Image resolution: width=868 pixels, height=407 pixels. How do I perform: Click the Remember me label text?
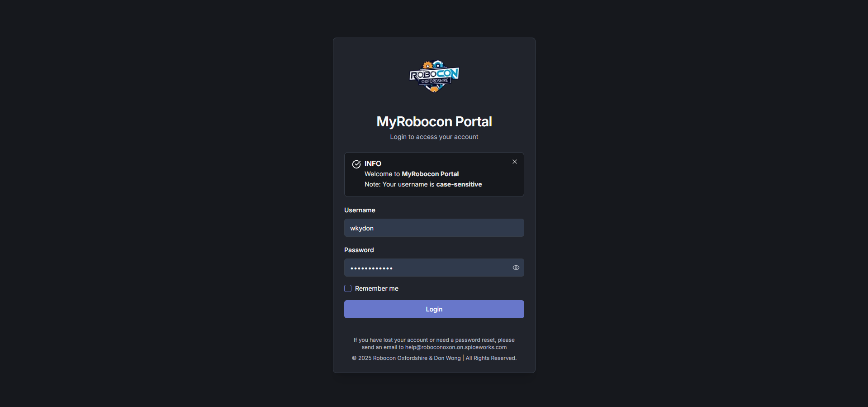point(377,288)
